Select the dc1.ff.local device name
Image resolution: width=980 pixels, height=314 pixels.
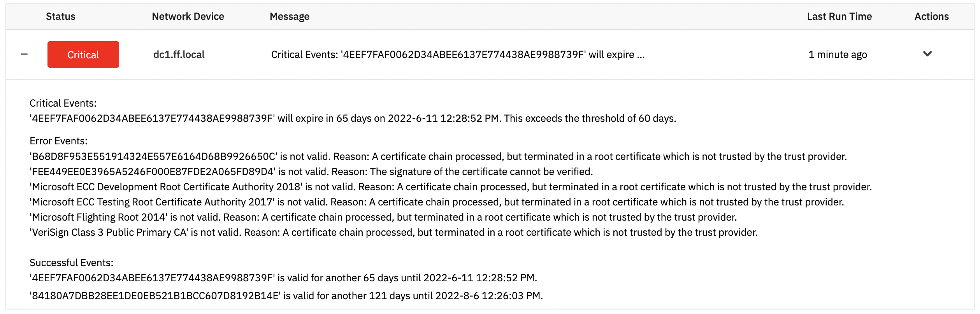(179, 54)
